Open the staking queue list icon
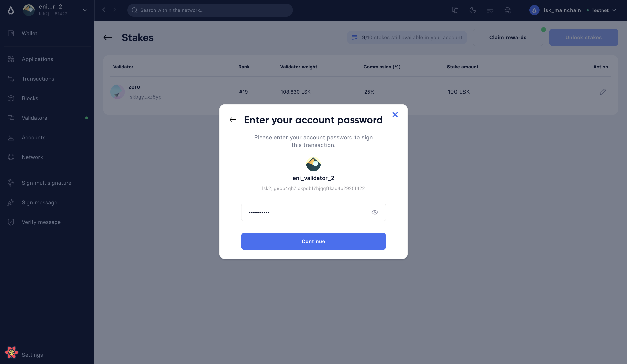627x364 pixels. tap(490, 10)
